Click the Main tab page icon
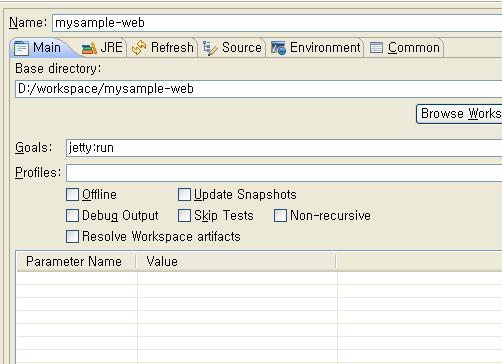Viewport: 502px width, 364px height. (x=21, y=48)
